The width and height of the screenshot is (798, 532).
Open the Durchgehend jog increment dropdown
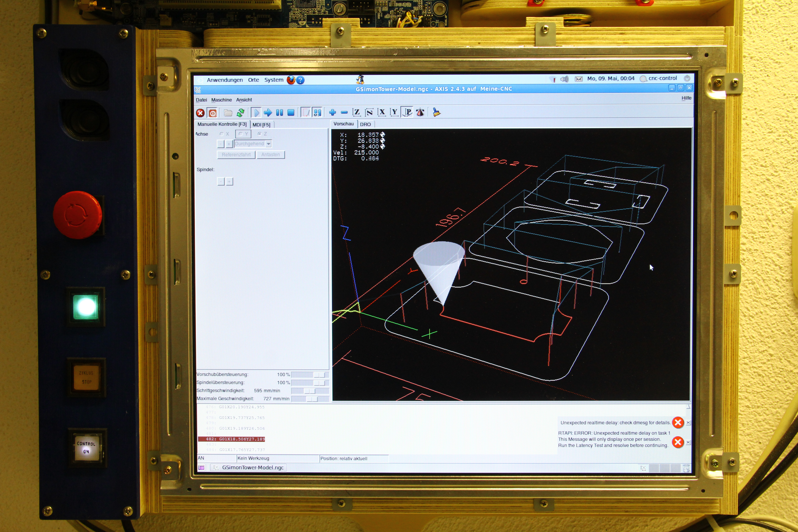click(268, 144)
